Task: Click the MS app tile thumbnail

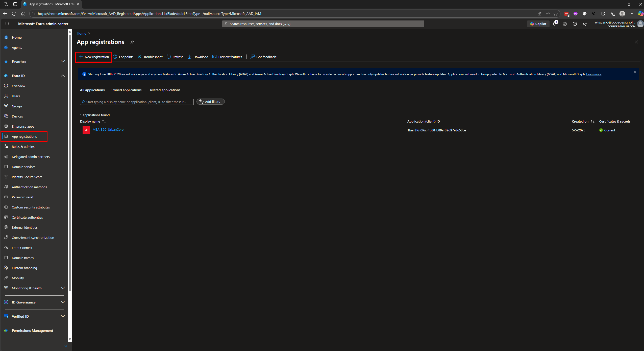Action: 86,130
